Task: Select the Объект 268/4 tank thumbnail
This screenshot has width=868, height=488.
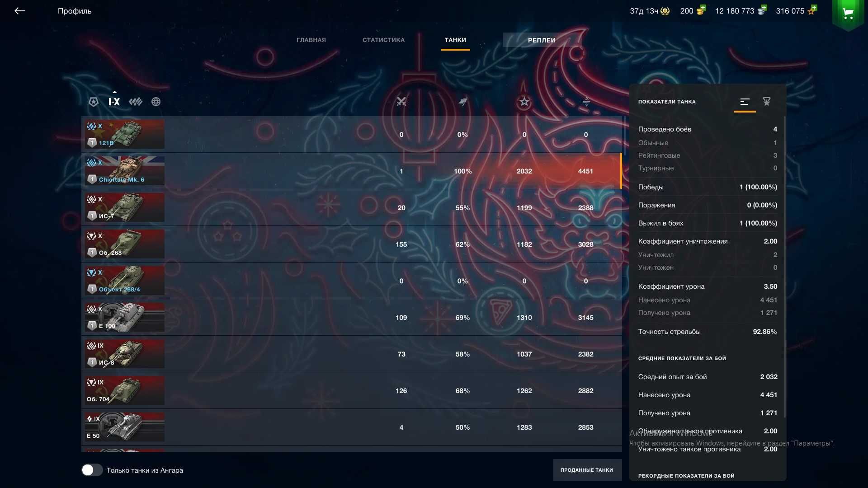Action: [125, 281]
